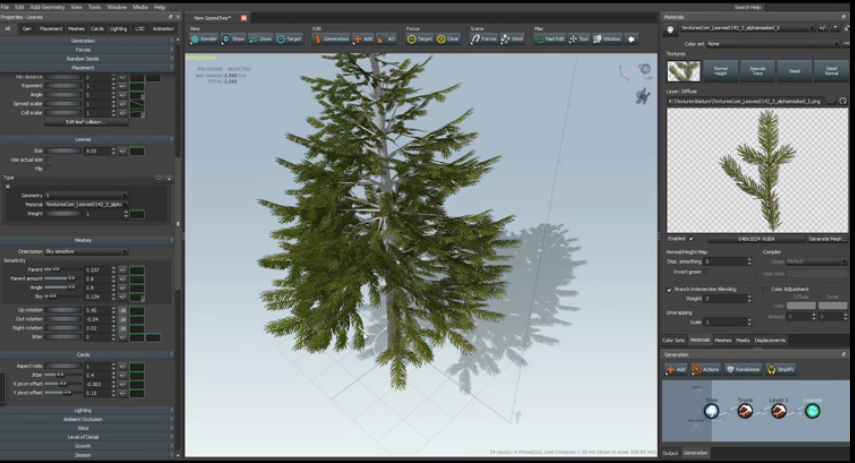Select the Trunk node in Generation graph
The width and height of the screenshot is (855, 463).
pyautogui.click(x=745, y=410)
